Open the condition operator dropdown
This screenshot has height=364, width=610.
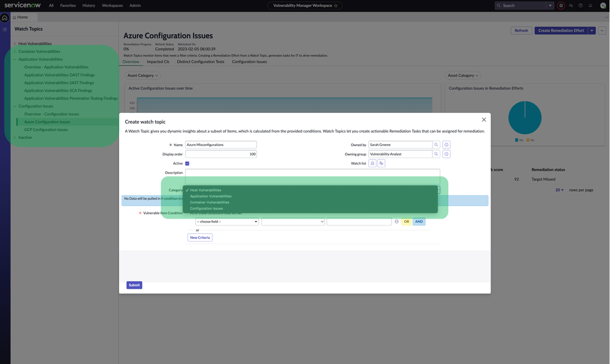click(x=293, y=222)
